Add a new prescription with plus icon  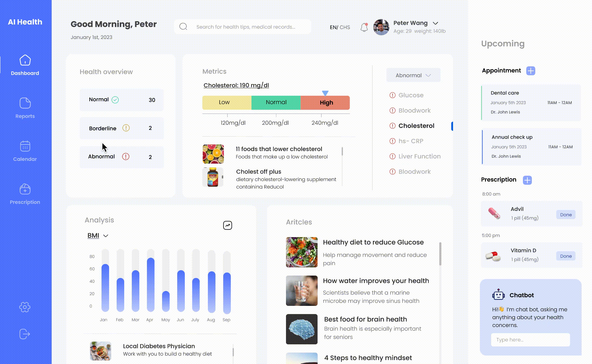(527, 180)
